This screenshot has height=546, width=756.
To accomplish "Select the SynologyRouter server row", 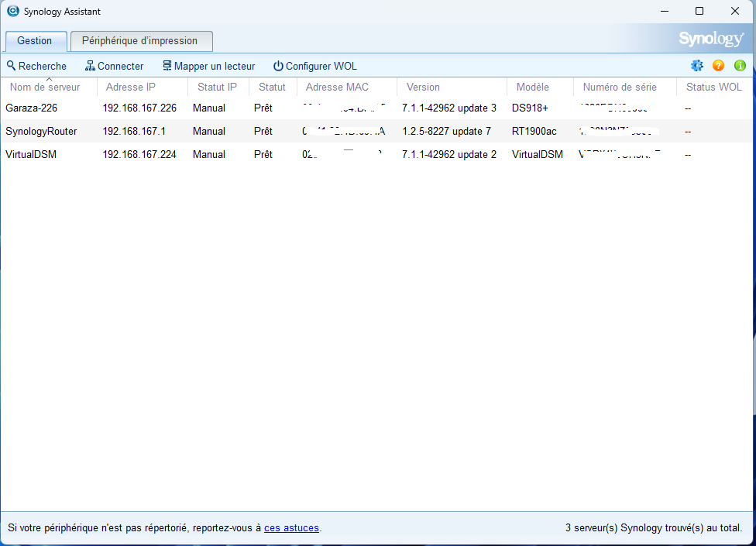I will coord(376,131).
